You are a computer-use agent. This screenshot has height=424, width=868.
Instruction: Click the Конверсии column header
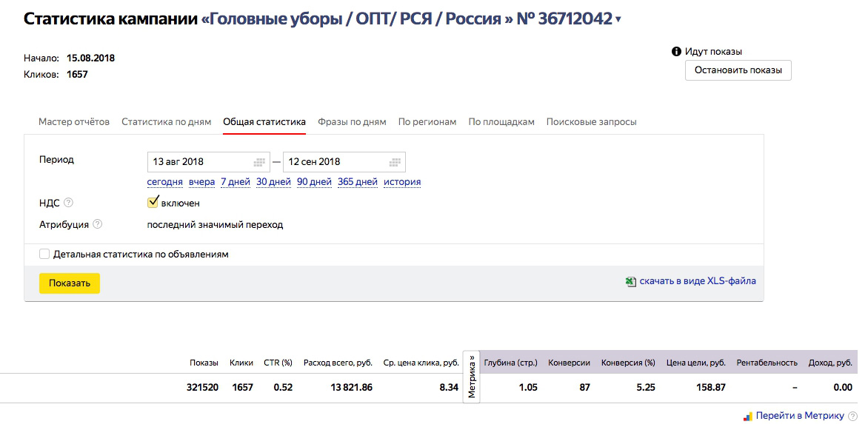569,363
